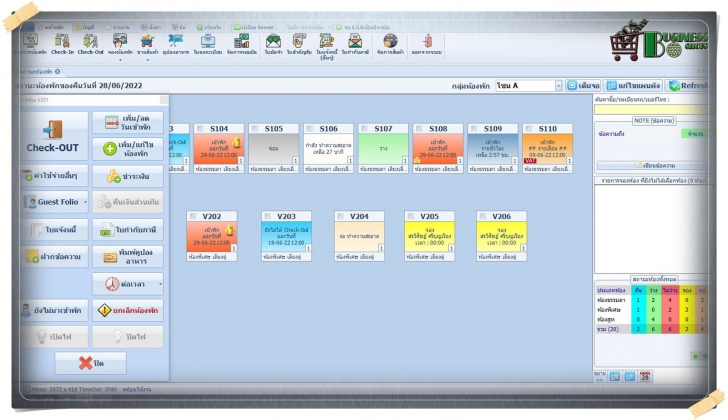Tick the checkbox on room V202
Viewport: 728px width, 420px height.
tap(193, 216)
